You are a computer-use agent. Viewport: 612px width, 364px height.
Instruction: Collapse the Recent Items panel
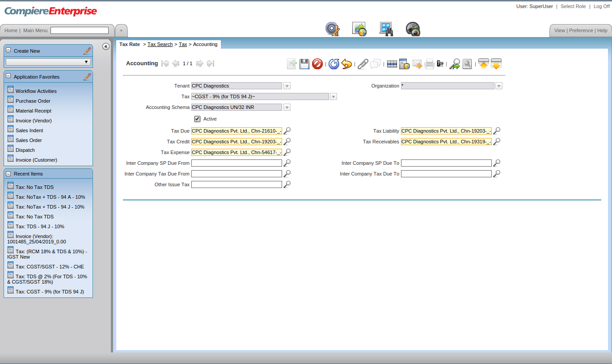pyautogui.click(x=8, y=174)
